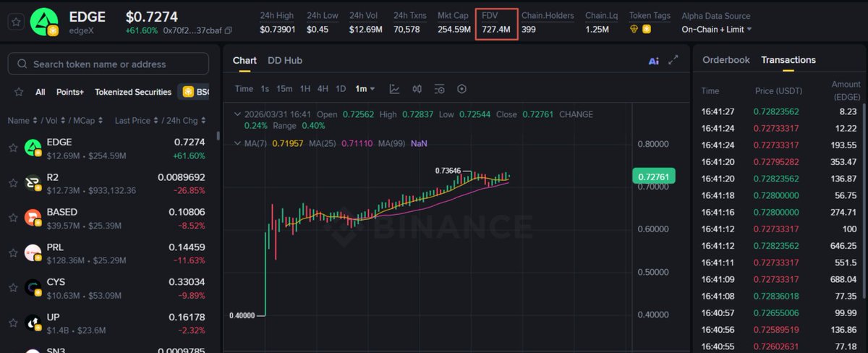The width and height of the screenshot is (868, 353).
Task: Set chart interval to 1s
Action: (265, 89)
